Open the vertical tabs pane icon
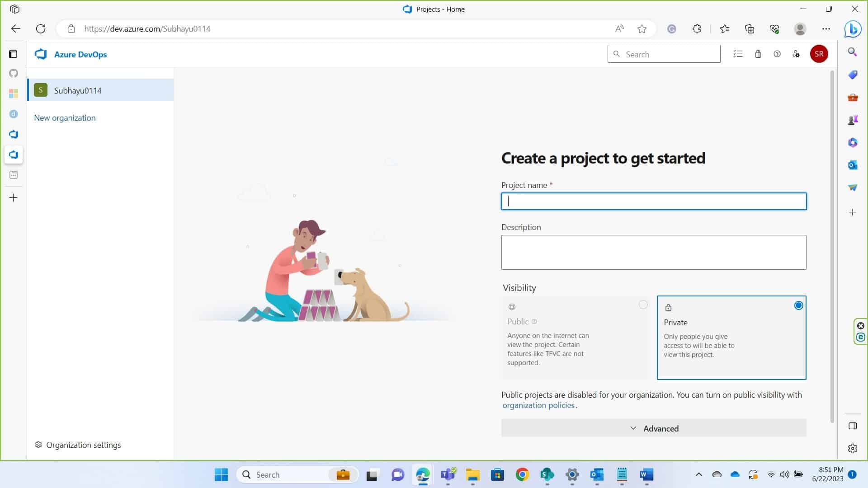Viewport: 868px width, 488px height. point(13,54)
